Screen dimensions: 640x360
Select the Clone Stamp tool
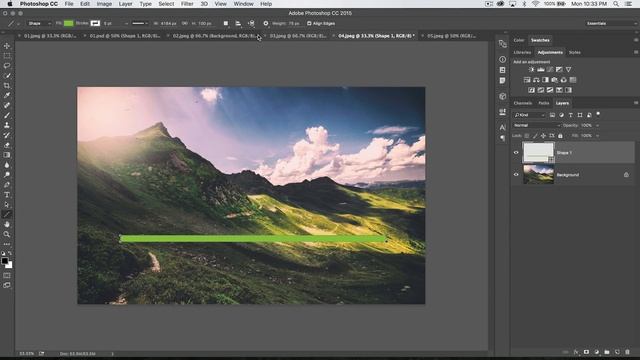tap(7, 125)
